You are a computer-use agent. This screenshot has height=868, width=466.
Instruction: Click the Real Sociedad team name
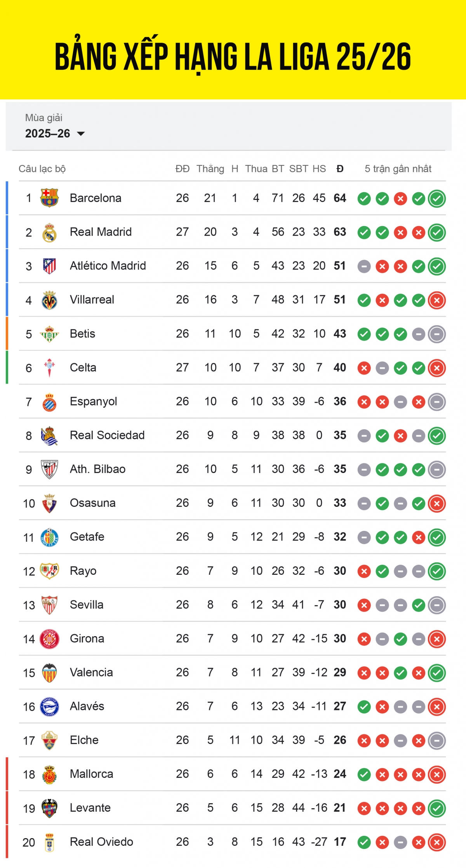107,435
